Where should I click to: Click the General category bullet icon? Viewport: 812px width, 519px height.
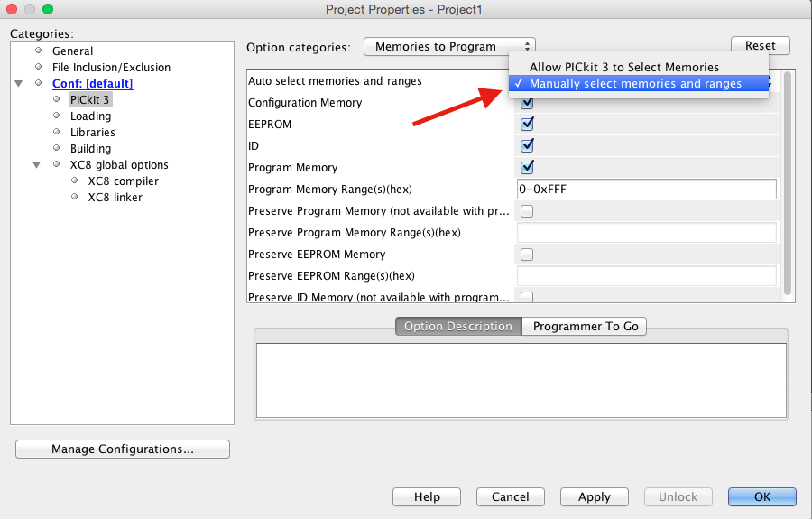click(x=39, y=51)
